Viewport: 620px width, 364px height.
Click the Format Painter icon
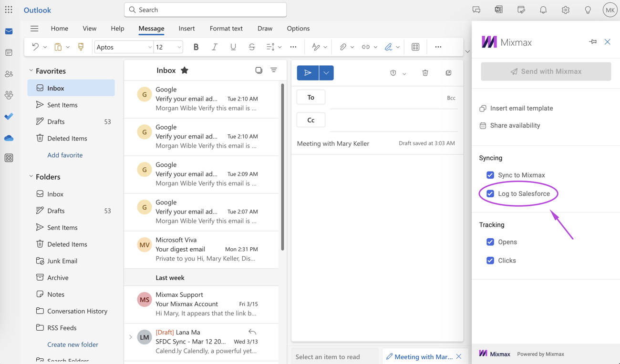81,47
